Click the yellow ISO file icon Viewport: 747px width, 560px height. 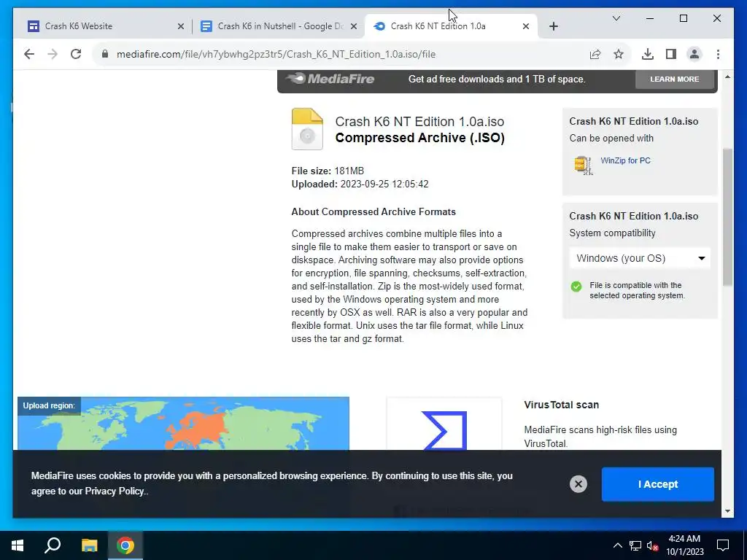click(x=307, y=129)
